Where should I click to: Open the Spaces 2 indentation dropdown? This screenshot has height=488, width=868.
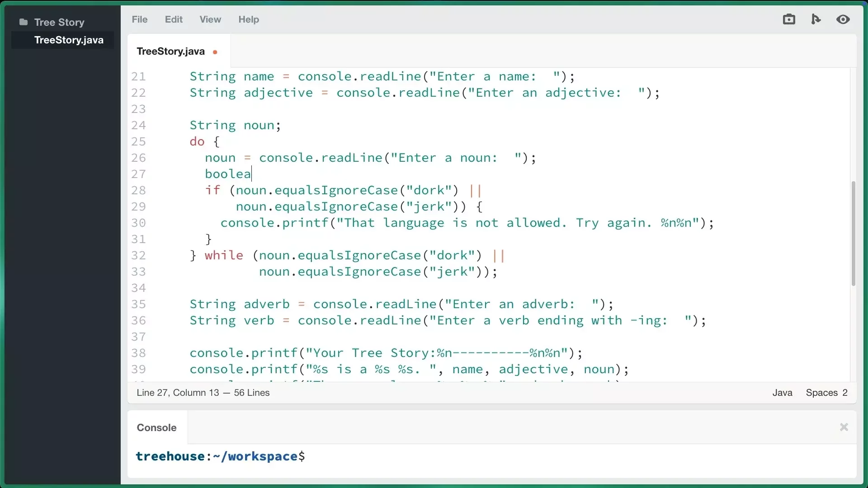tap(826, 393)
